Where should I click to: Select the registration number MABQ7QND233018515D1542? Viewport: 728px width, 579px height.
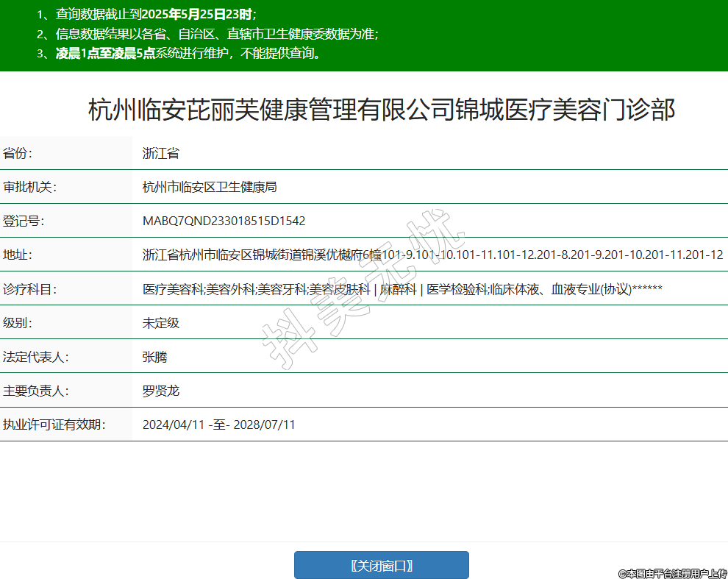(x=224, y=221)
